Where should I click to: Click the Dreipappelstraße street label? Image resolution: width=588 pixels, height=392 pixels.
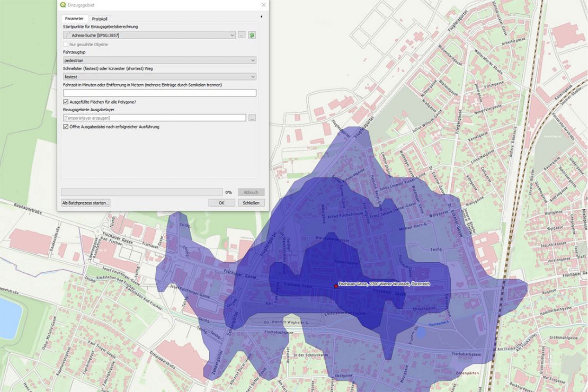164,359
